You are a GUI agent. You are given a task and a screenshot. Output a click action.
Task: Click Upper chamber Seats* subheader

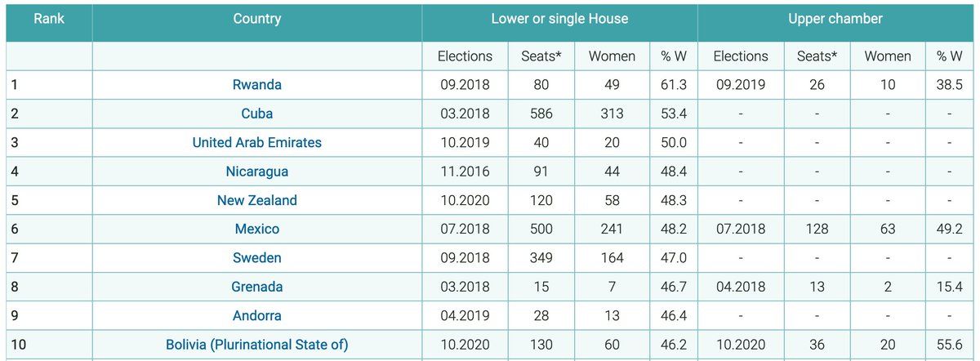[x=817, y=56]
